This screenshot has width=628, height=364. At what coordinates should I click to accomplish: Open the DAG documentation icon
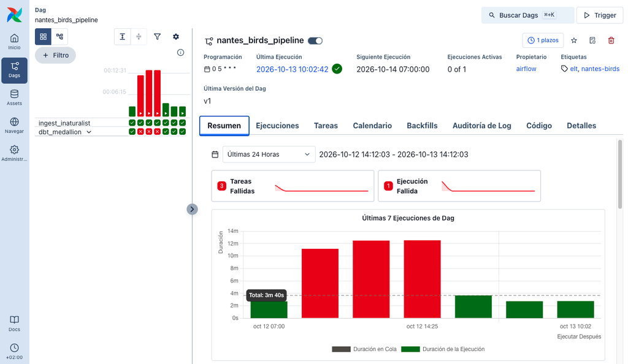tap(593, 40)
